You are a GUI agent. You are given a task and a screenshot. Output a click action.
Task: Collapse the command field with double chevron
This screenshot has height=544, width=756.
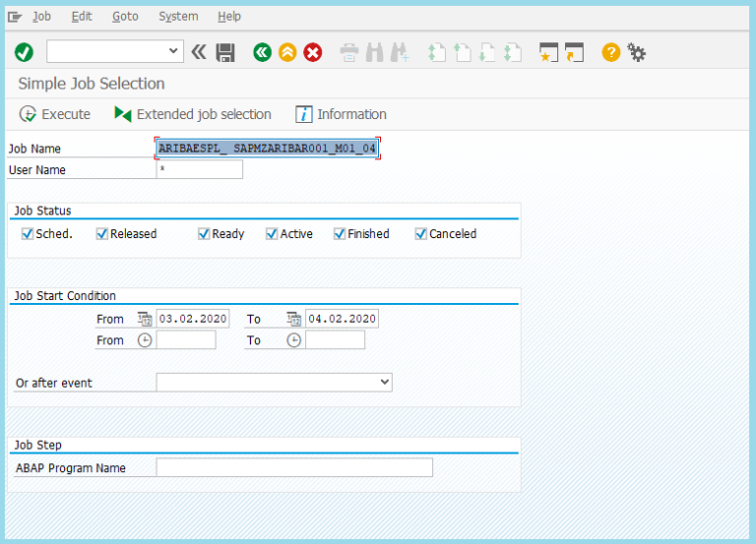[x=199, y=52]
